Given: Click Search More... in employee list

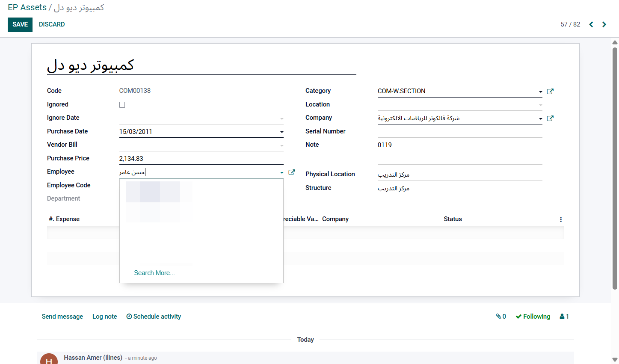Looking at the screenshot, I should pos(154,273).
